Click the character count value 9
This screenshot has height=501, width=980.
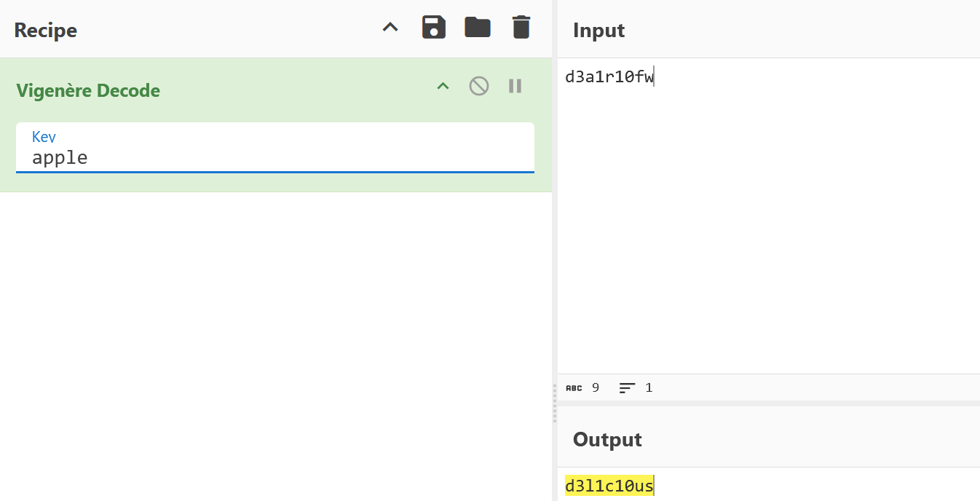(x=596, y=387)
